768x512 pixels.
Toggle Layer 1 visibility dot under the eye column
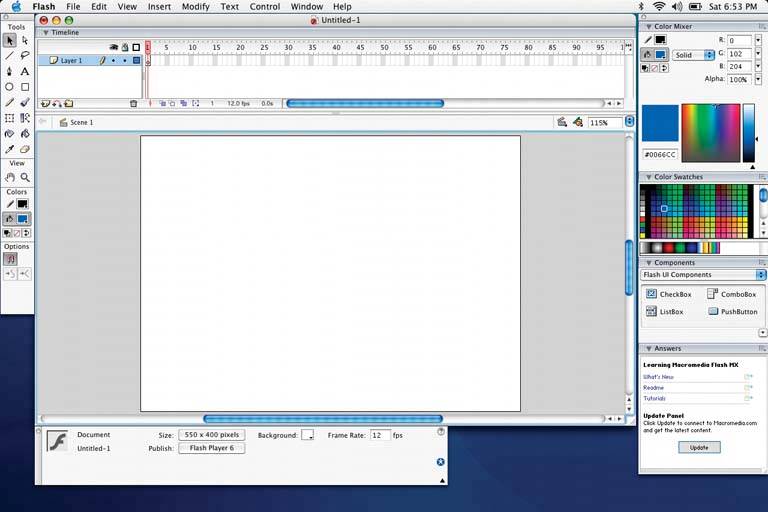(x=113, y=61)
